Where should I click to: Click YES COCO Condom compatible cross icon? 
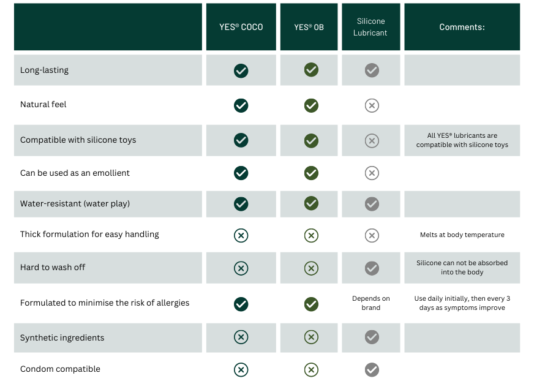[241, 369]
